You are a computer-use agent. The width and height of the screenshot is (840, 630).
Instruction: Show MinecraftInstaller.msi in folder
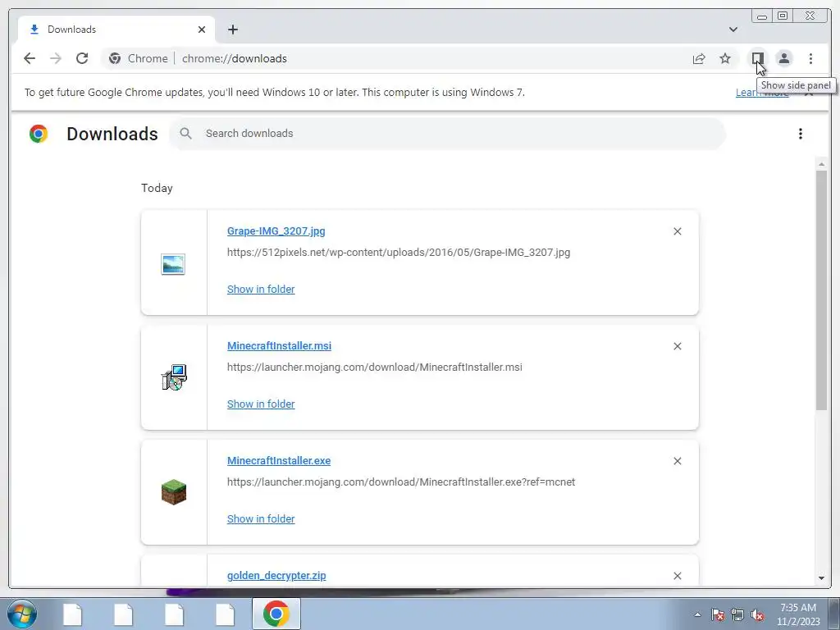point(261,404)
